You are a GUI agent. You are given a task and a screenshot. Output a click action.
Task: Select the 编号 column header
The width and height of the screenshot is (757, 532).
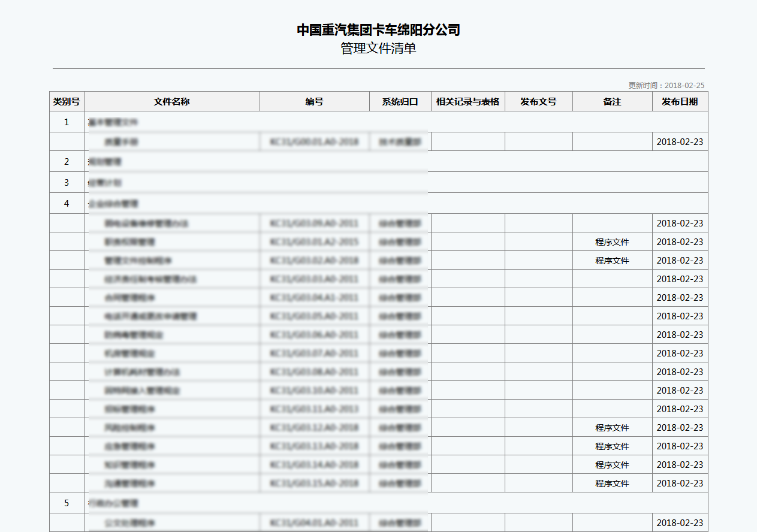tap(315, 102)
